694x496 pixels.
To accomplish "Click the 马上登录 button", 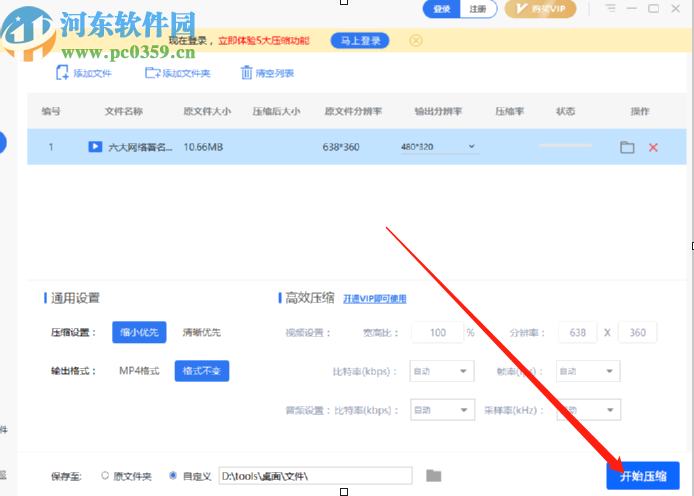I will (x=360, y=41).
